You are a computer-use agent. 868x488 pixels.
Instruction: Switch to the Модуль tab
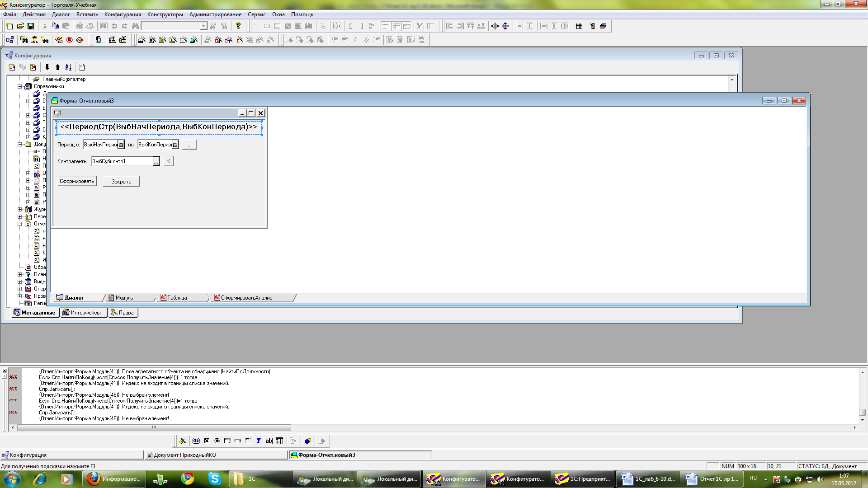tap(124, 298)
